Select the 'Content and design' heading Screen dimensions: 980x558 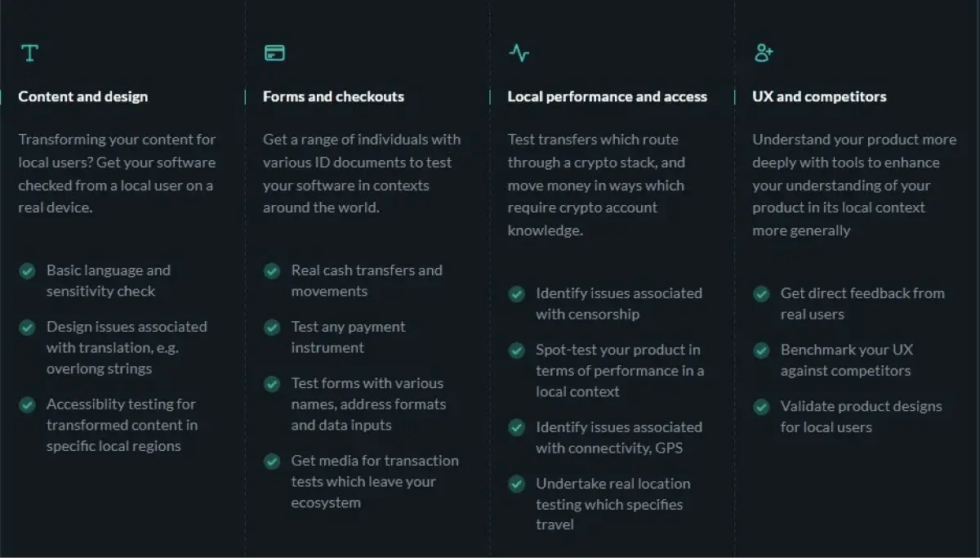tap(82, 96)
